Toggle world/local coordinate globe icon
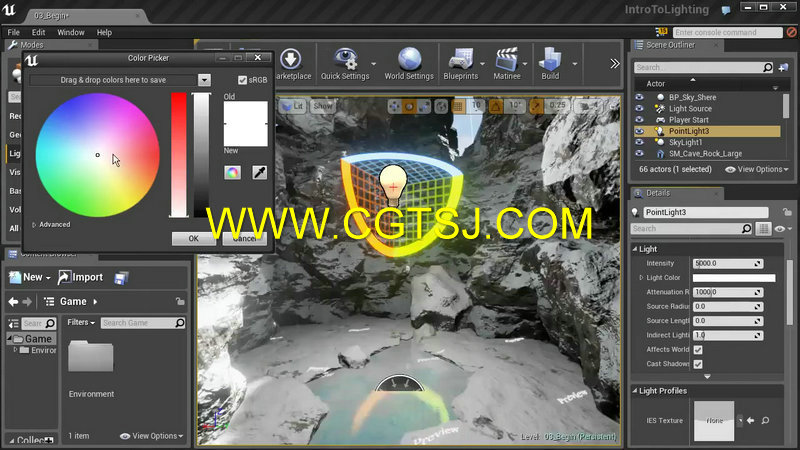The width and height of the screenshot is (800, 450). [x=441, y=106]
